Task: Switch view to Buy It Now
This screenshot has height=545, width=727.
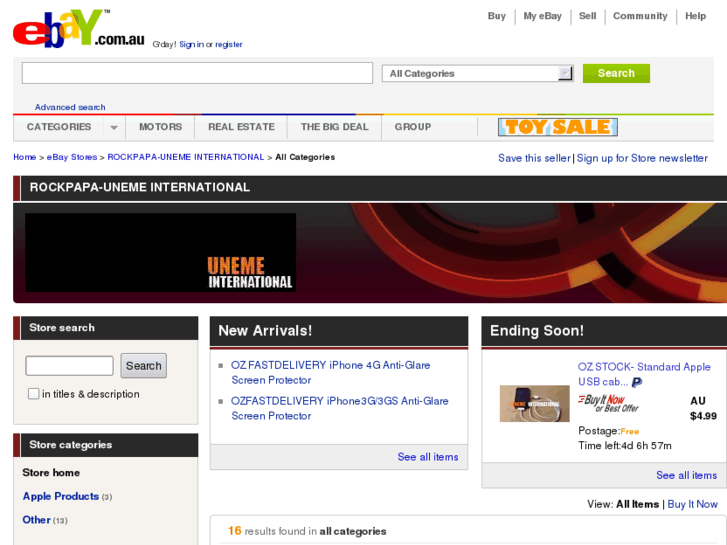Action: click(x=692, y=504)
